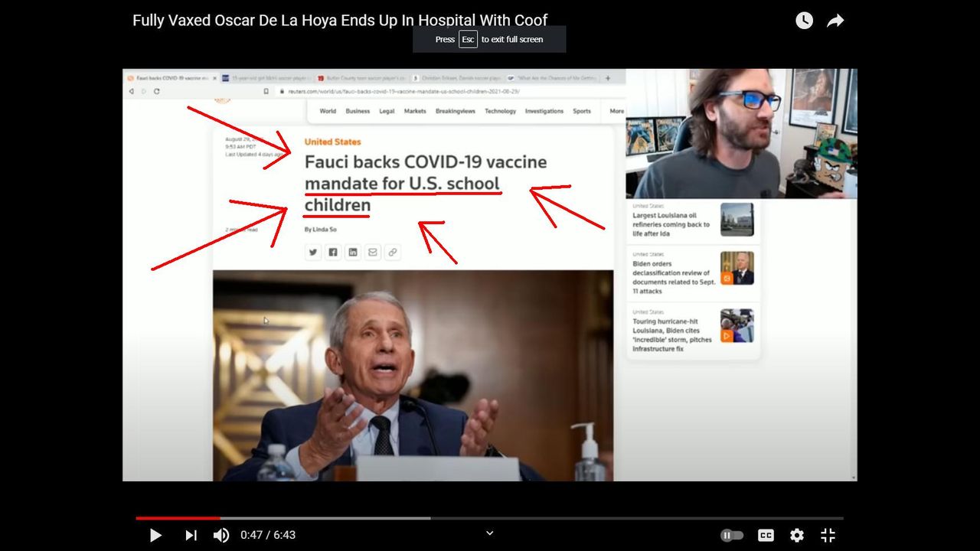Click the Facebook share icon under the headline

(333, 252)
